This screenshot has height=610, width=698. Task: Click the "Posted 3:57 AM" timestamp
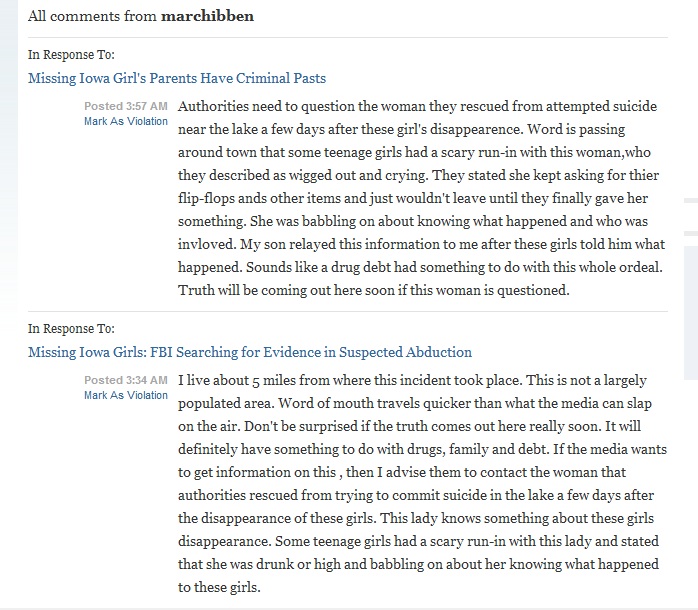tap(126, 106)
